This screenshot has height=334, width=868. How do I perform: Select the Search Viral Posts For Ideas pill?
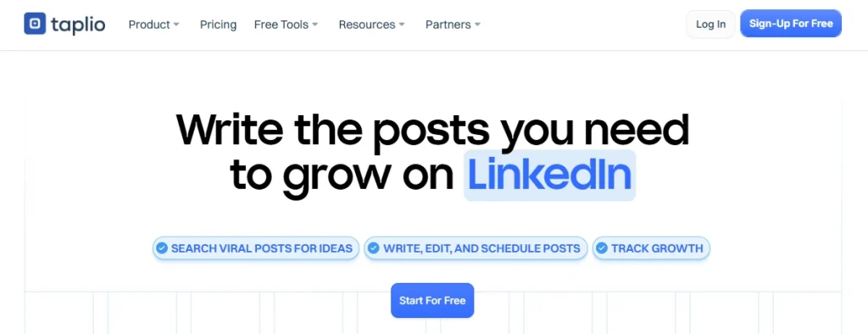(x=256, y=248)
